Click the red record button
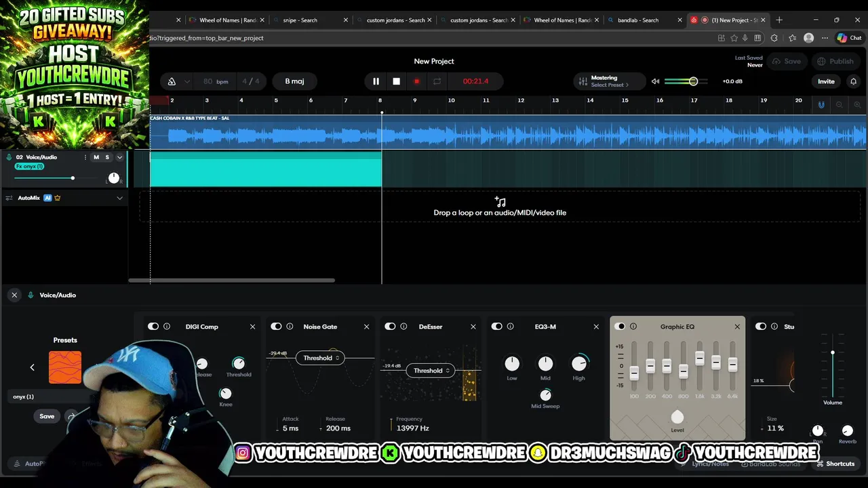868x488 pixels. (416, 81)
